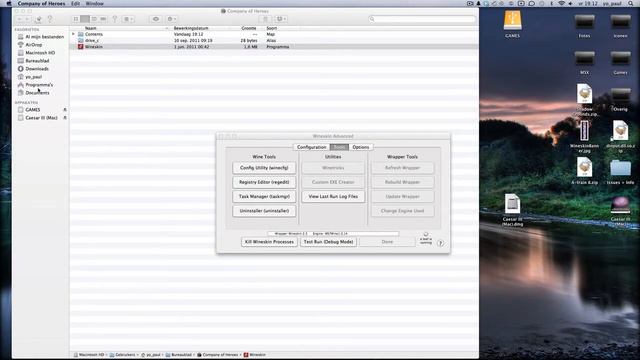Click Kill Wineskin Processes button
The width and height of the screenshot is (640, 360).
coord(269,242)
